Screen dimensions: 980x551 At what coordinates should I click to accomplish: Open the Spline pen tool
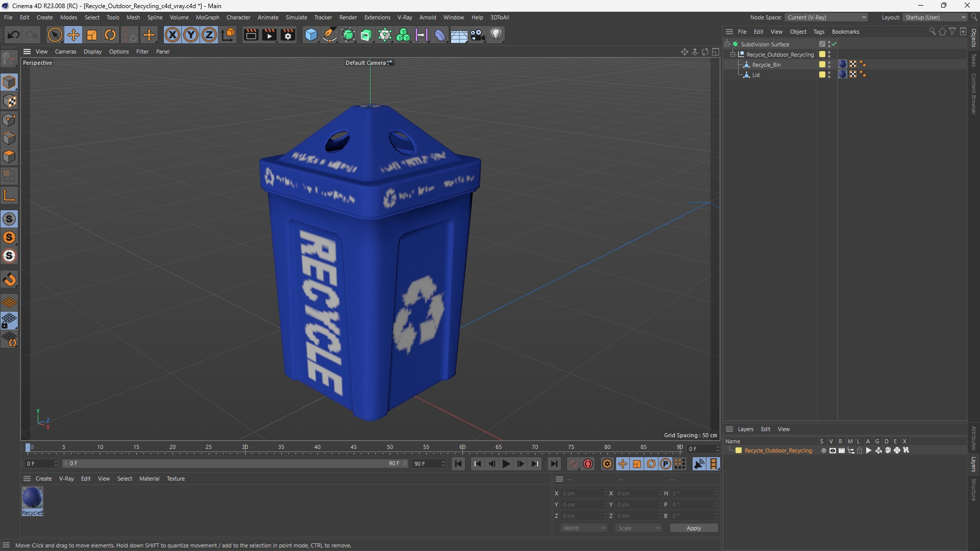pyautogui.click(x=330, y=35)
